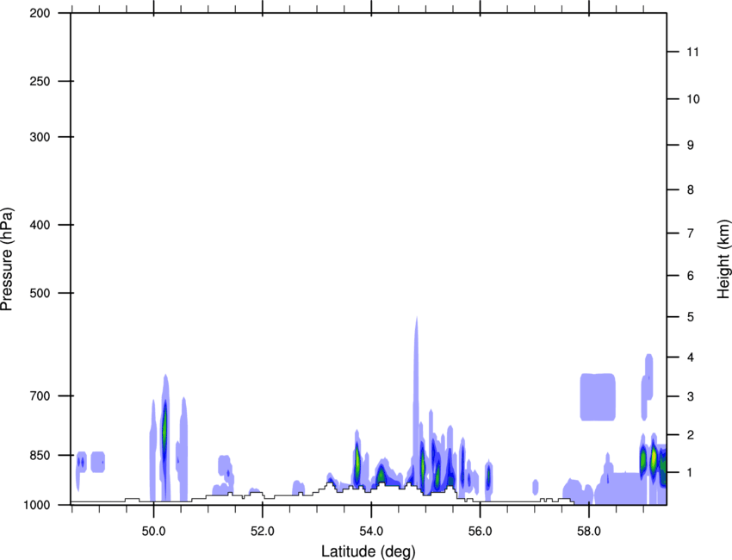Click the 4 km height tick label
The image size is (732, 560).
[691, 358]
